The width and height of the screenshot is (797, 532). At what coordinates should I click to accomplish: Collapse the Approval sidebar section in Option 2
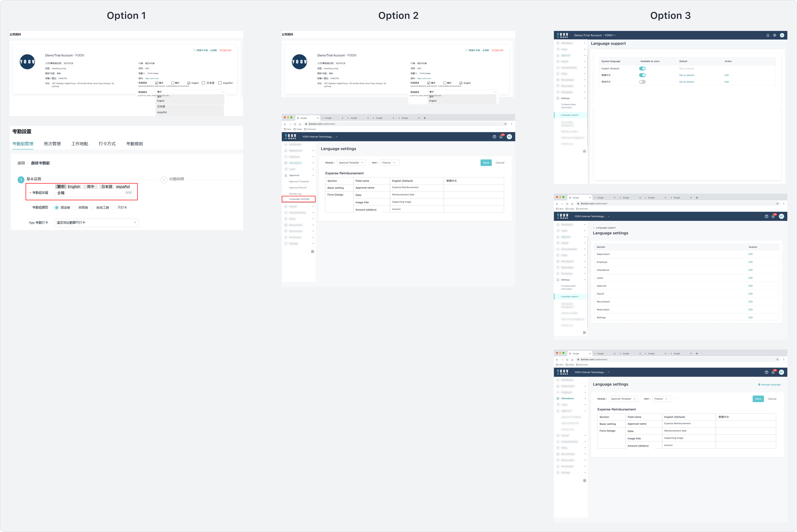pyautogui.click(x=313, y=175)
